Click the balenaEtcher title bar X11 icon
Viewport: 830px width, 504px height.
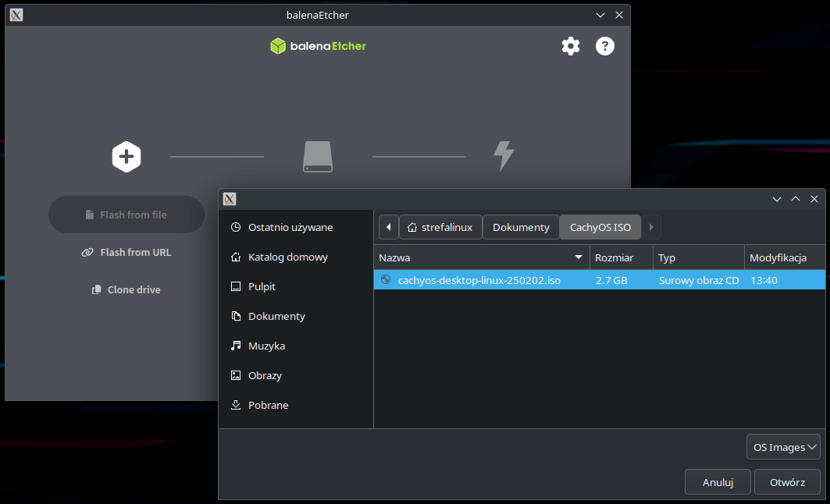point(16,15)
